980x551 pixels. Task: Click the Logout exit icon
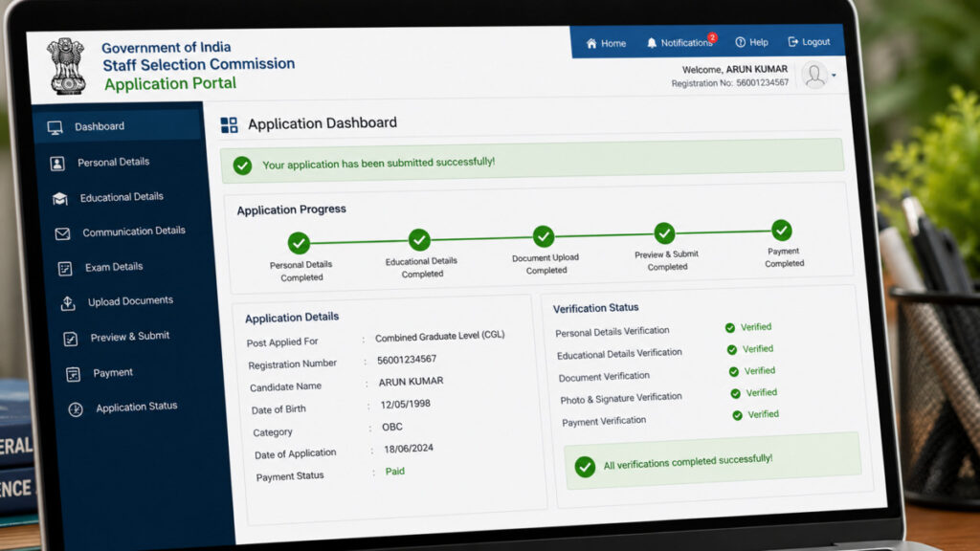pos(793,41)
